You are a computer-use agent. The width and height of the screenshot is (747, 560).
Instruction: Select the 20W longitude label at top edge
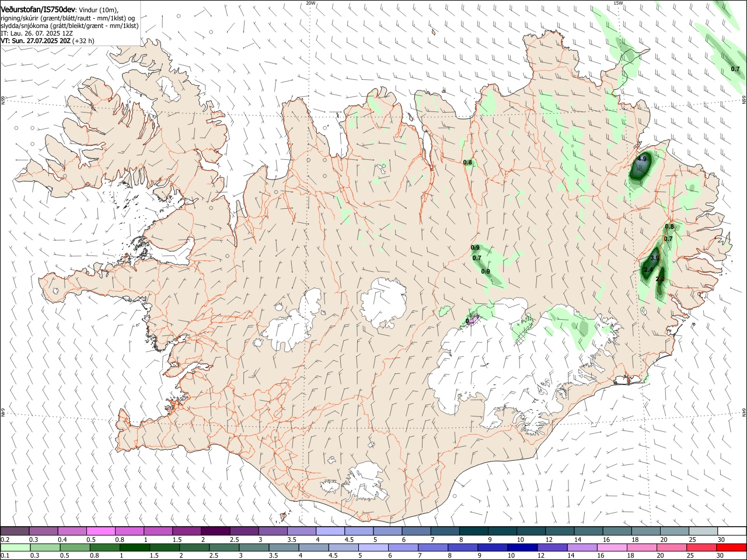(x=310, y=3)
